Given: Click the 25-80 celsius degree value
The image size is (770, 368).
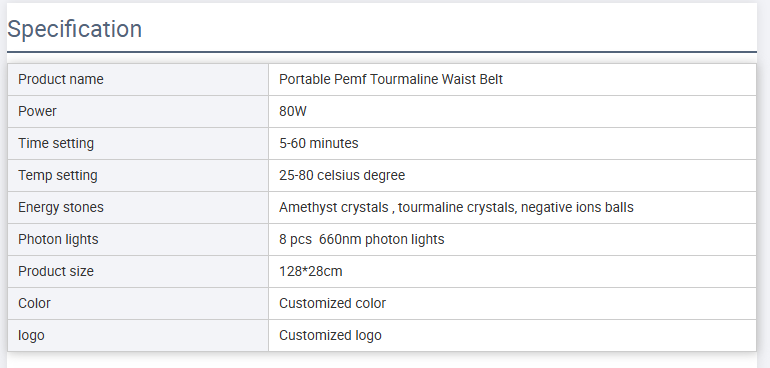Looking at the screenshot, I should (342, 175).
